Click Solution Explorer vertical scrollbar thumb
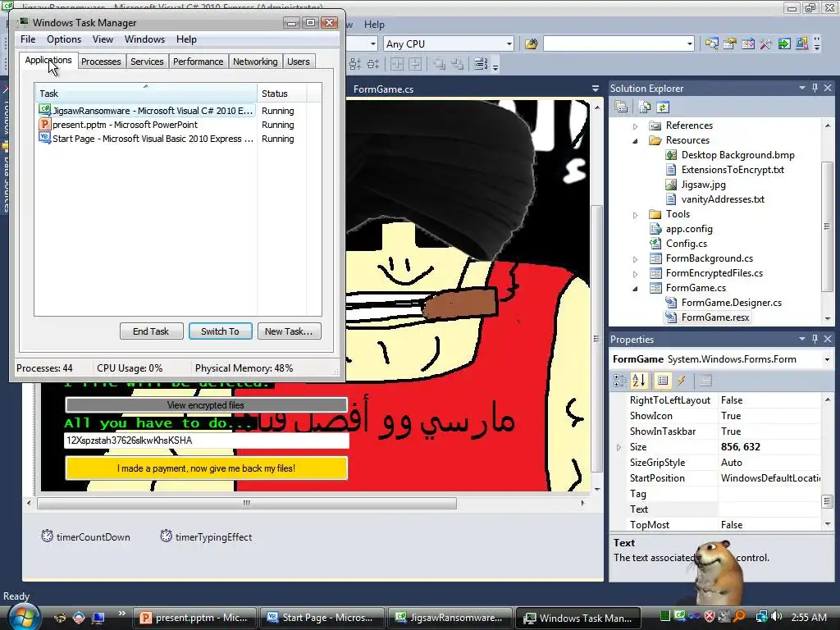The width and height of the screenshot is (840, 630). [827, 226]
